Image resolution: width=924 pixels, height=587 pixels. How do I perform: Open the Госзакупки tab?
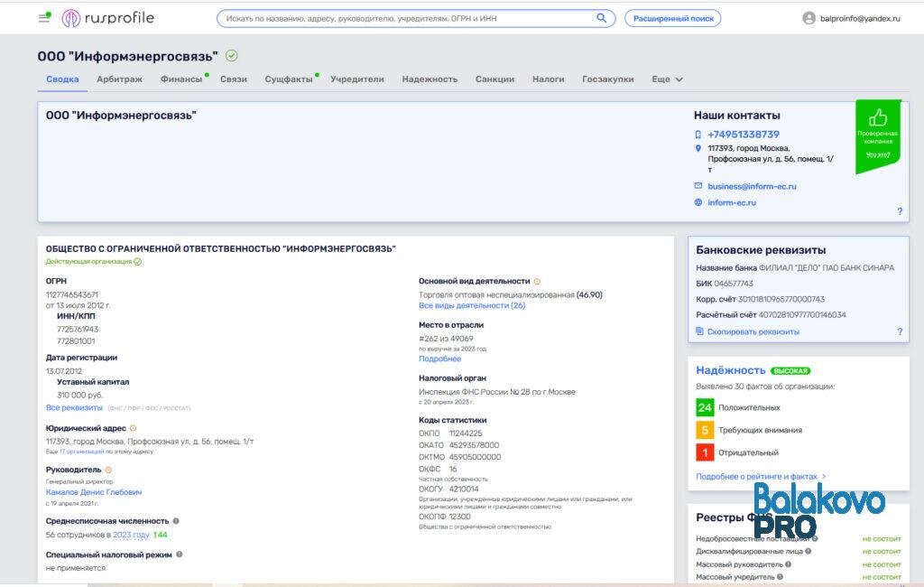608,79
